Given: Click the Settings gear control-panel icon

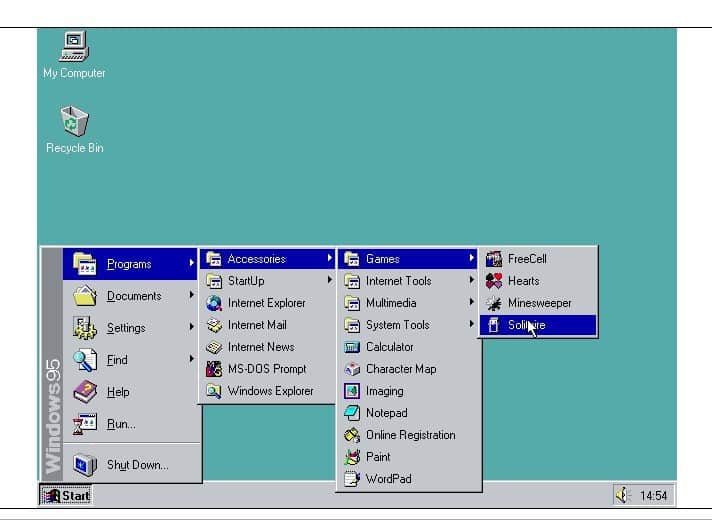Looking at the screenshot, I should point(85,328).
